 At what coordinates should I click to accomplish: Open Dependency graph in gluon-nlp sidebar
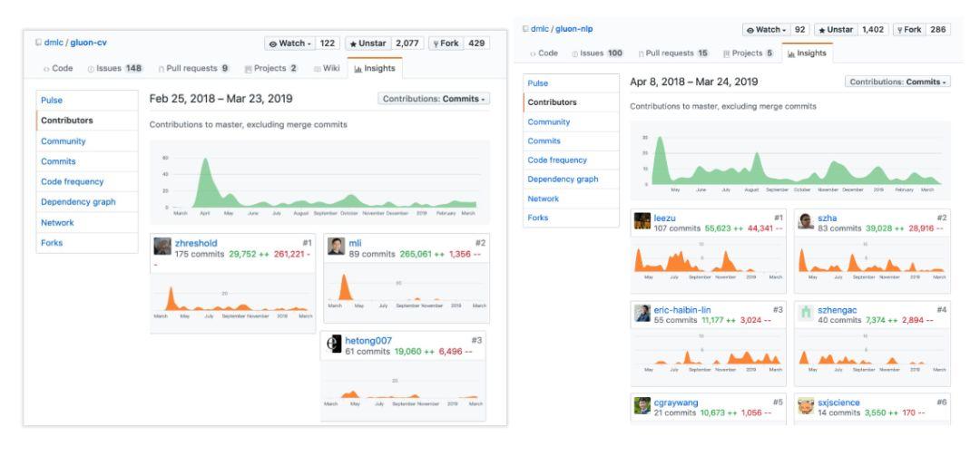click(572, 179)
